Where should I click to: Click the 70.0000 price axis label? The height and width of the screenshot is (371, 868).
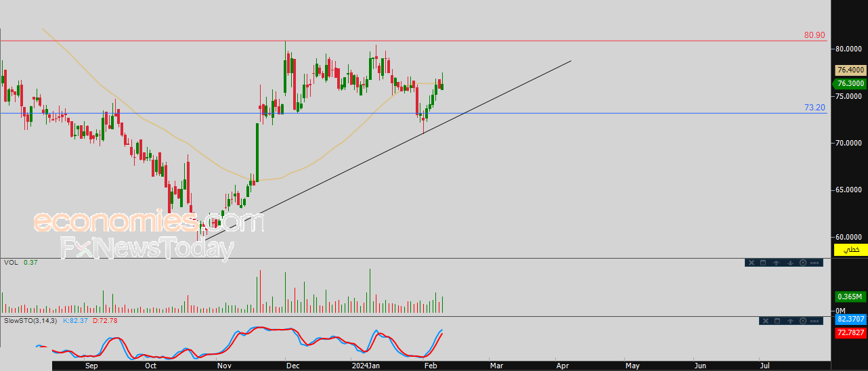[849, 143]
